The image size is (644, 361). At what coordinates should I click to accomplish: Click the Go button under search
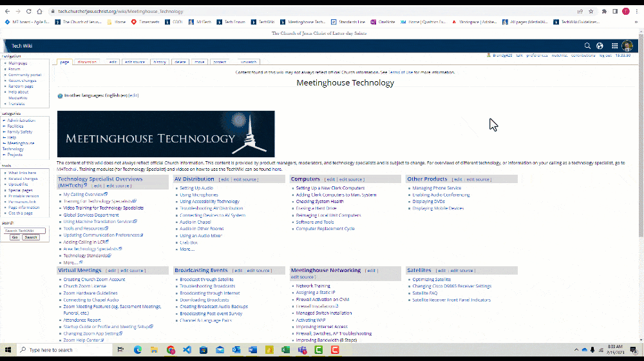[14, 237]
